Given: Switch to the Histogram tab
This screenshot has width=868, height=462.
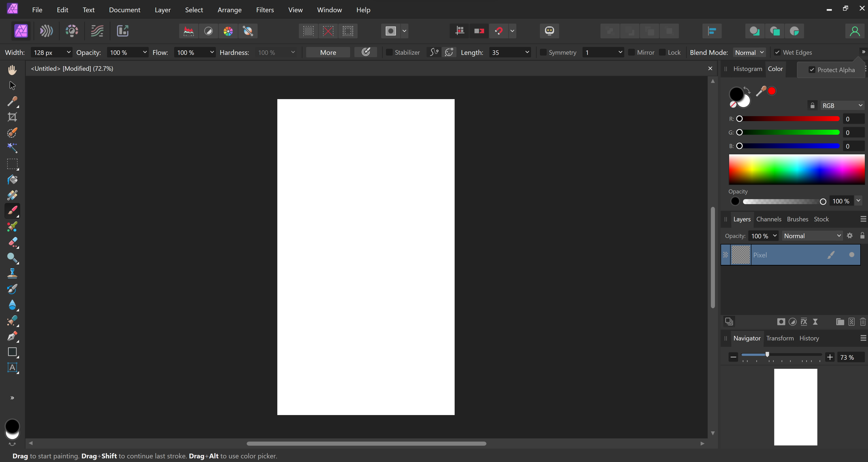Looking at the screenshot, I should coord(747,69).
